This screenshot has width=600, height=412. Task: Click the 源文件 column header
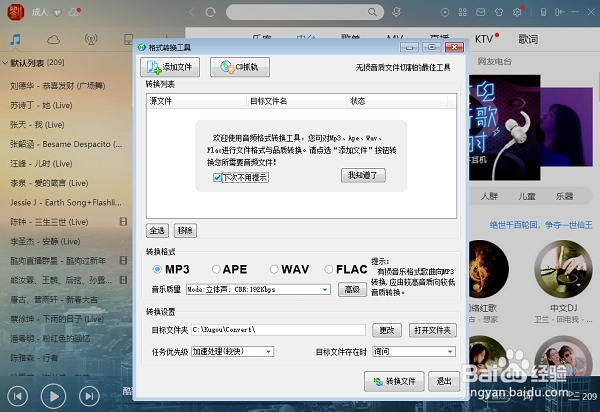[x=196, y=101]
